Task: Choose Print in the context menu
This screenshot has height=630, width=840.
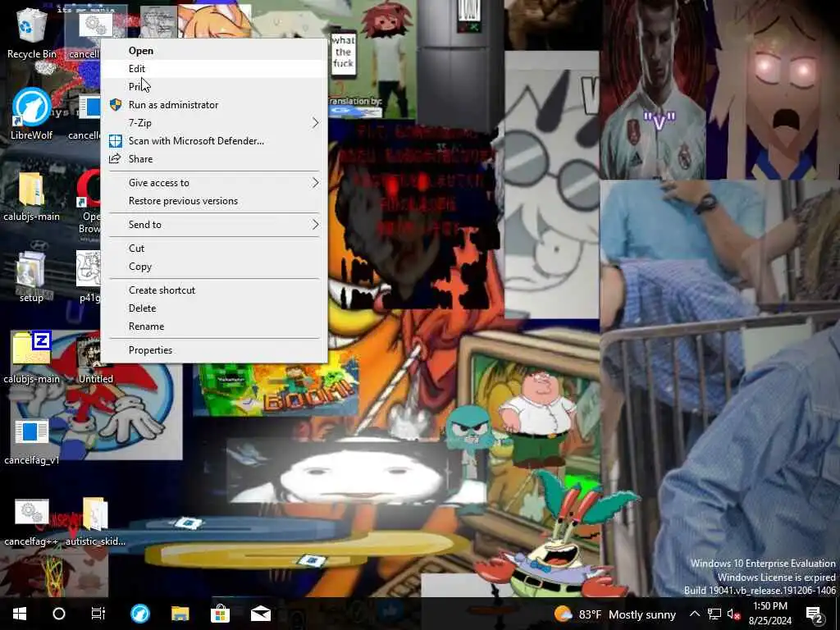Action: click(214, 87)
